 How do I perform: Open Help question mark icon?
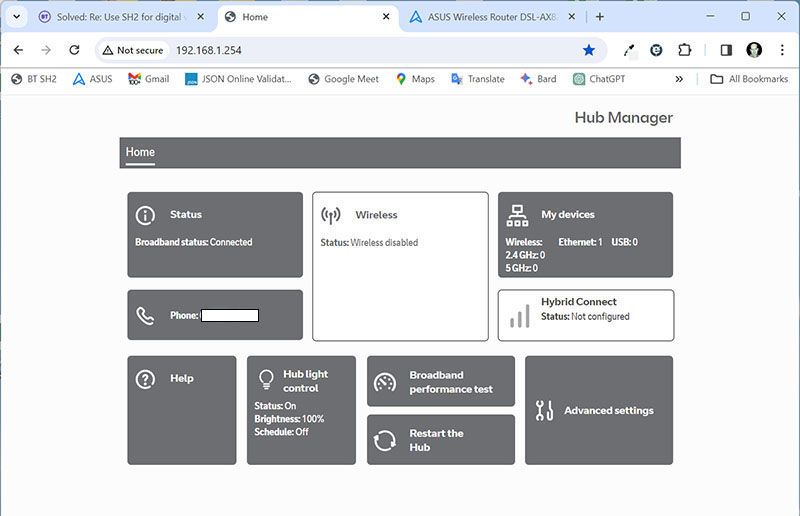click(146, 379)
